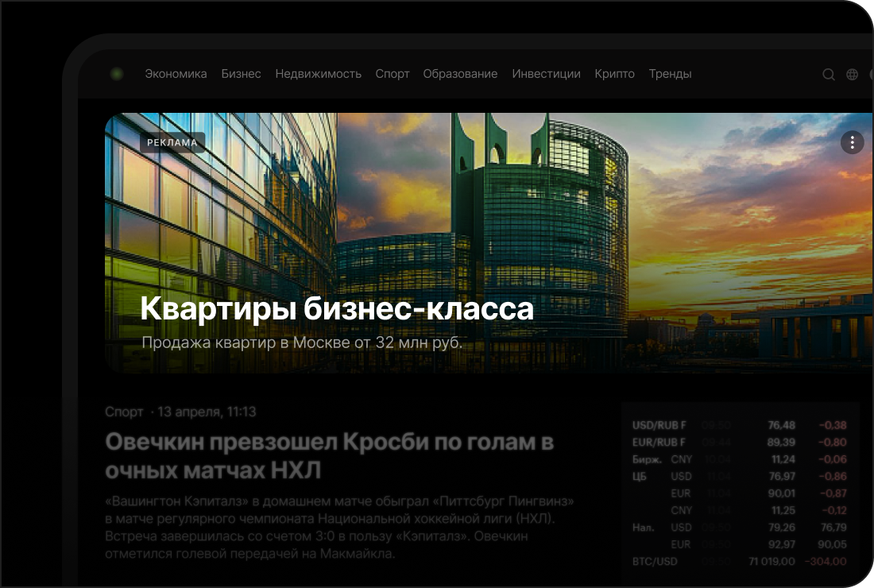This screenshot has height=588, width=874.
Task: Open the Образование section
Action: pos(460,74)
